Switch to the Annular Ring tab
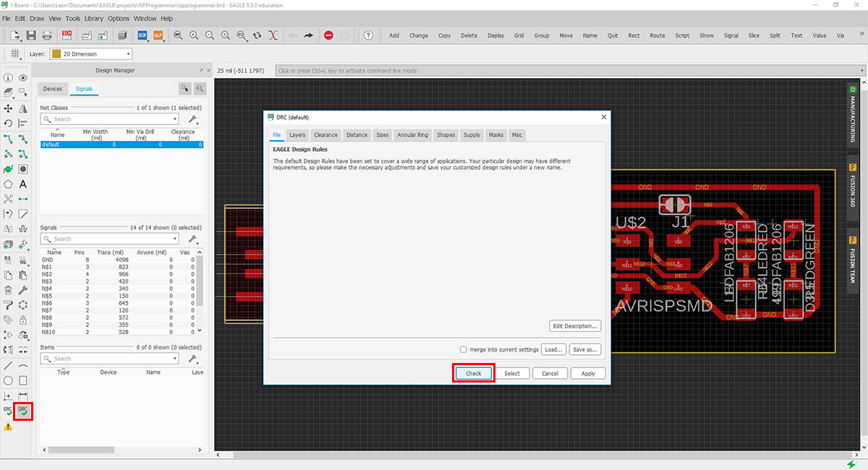Viewport: 868px width, 470px height. [x=412, y=135]
